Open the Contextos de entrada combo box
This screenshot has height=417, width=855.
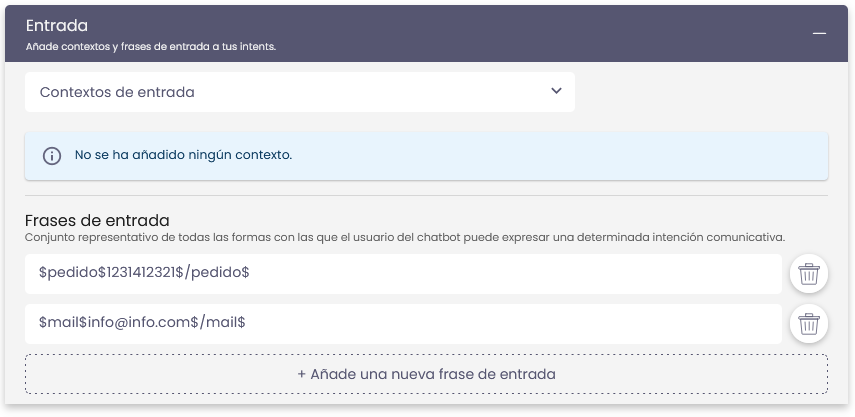tap(299, 92)
